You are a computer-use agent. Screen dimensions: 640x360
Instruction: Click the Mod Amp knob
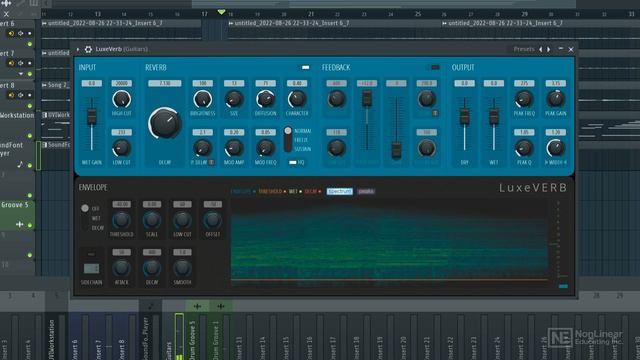[x=234, y=148]
